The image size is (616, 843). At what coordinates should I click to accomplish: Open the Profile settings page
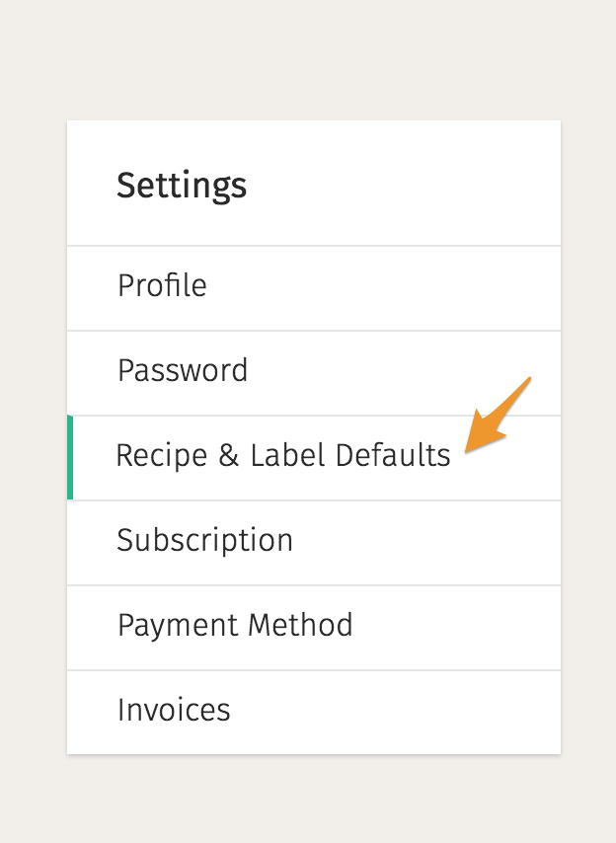314,288
